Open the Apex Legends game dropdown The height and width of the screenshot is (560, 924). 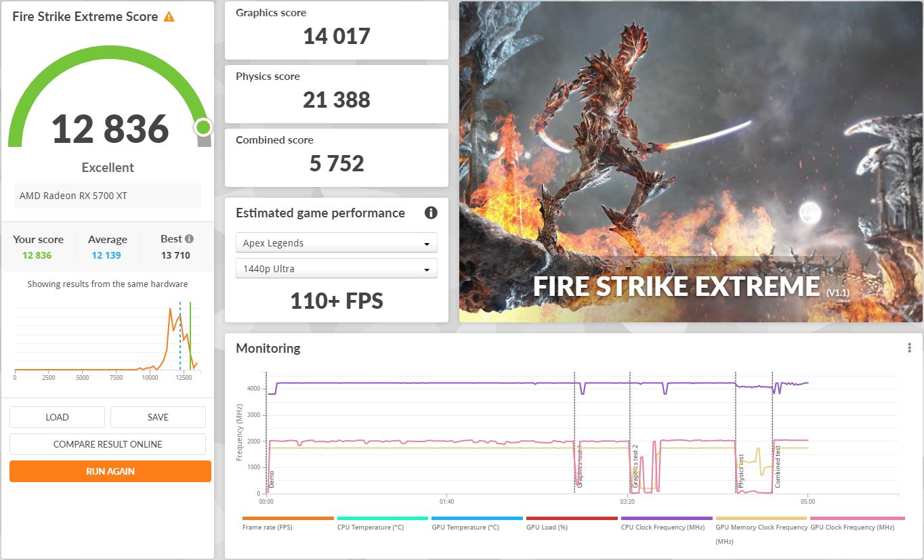click(337, 243)
